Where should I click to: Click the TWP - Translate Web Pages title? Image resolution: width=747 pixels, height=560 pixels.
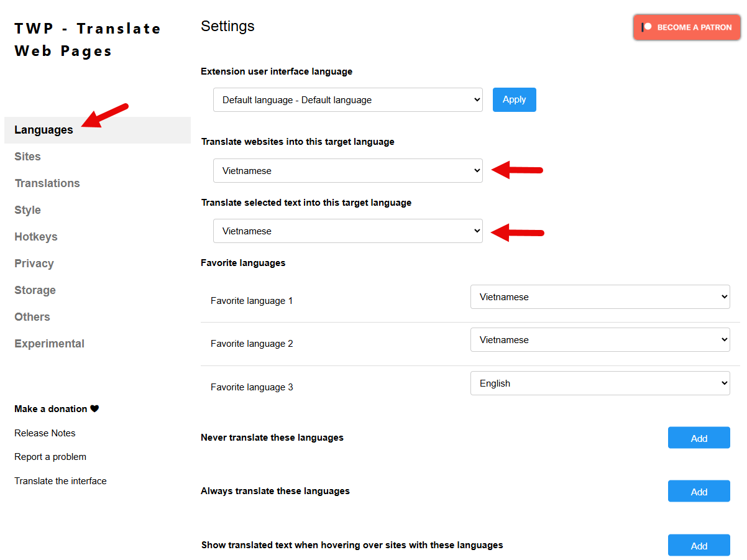(88, 40)
